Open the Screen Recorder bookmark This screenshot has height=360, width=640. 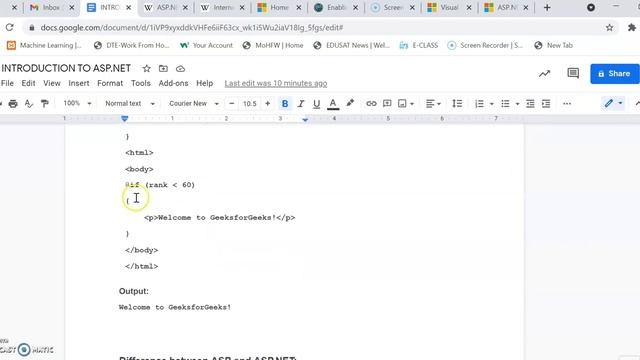pos(485,45)
